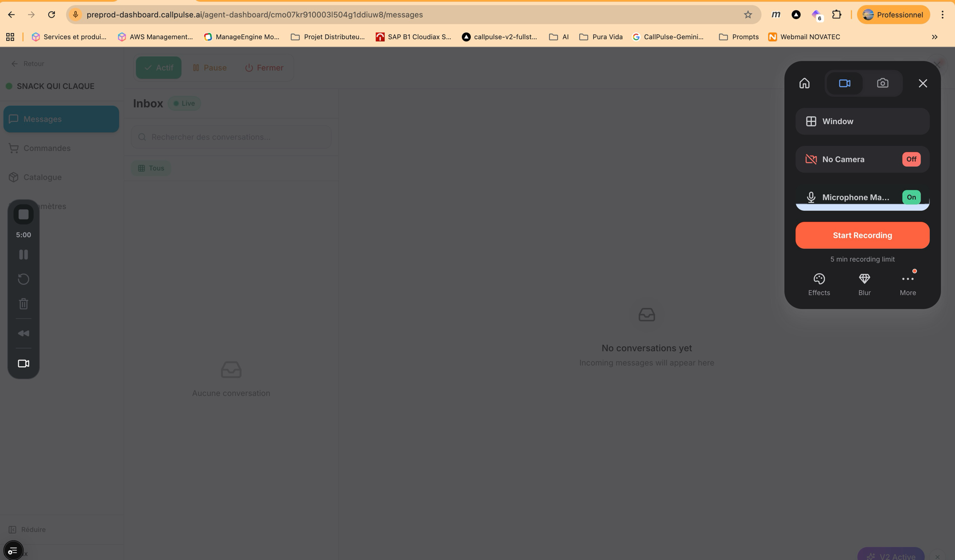Open the Window capture mode dropdown
The image size is (955, 560).
point(862,121)
